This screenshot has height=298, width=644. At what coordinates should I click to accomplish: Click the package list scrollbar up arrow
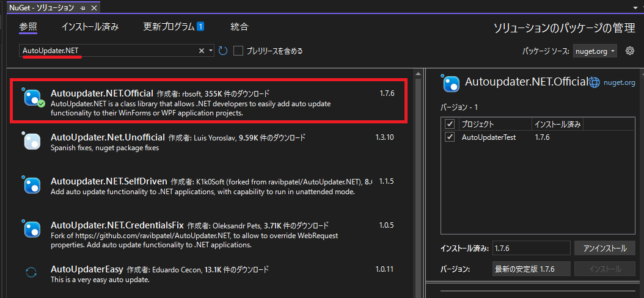418,74
